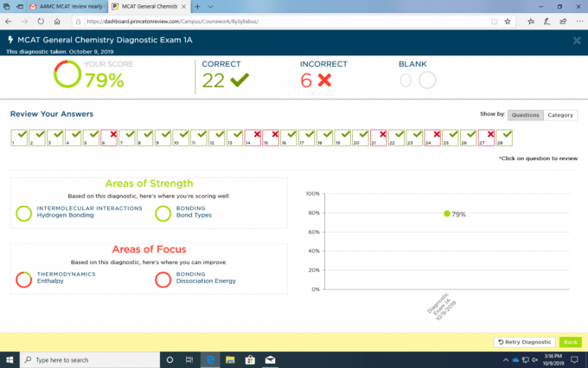Close the diagnostic results panel with X
Image resolution: width=588 pixels, height=368 pixels.
click(577, 41)
